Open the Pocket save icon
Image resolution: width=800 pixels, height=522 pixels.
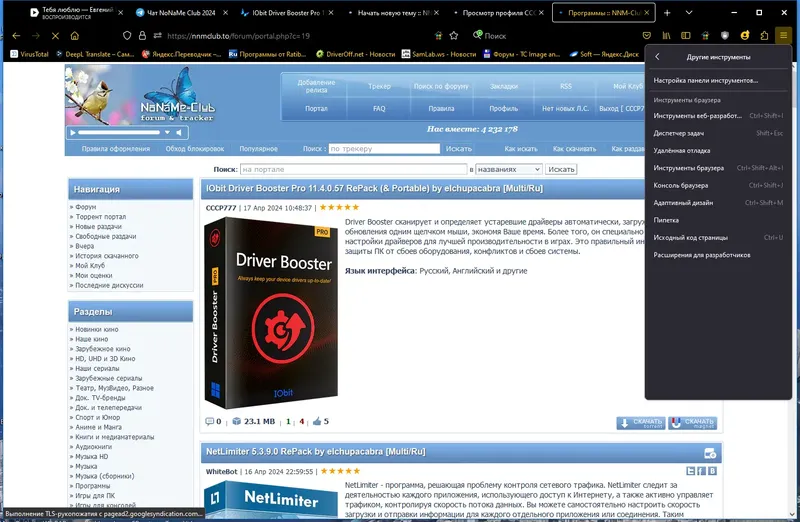[646, 36]
